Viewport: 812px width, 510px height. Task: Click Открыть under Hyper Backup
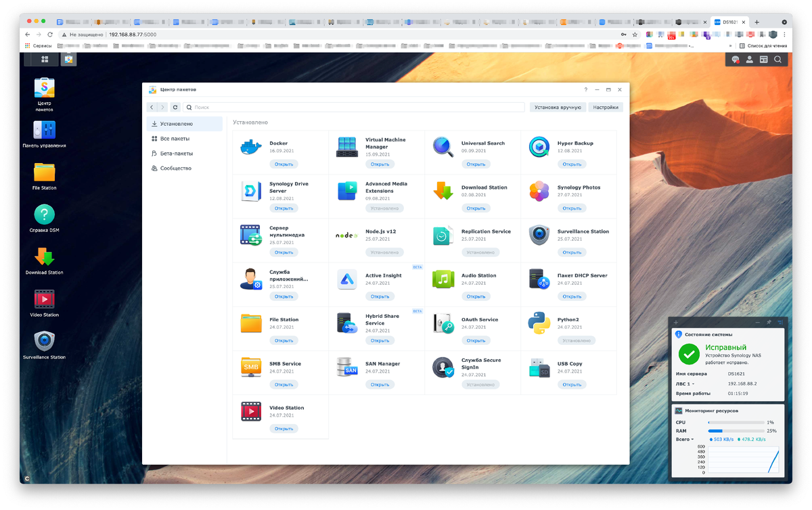(572, 164)
